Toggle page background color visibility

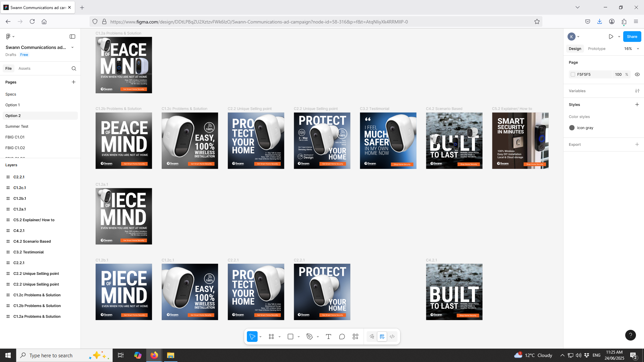click(x=637, y=74)
